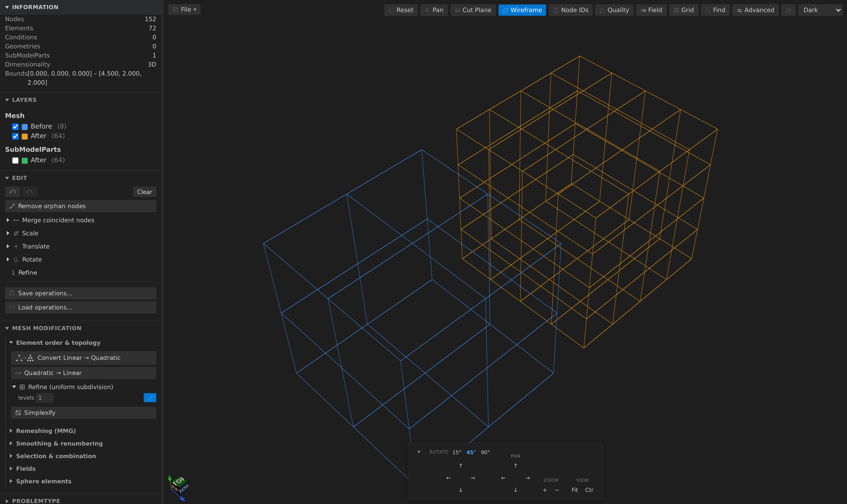Toggle the After mesh layer checkbox
The image size is (847, 504).
pos(15,136)
